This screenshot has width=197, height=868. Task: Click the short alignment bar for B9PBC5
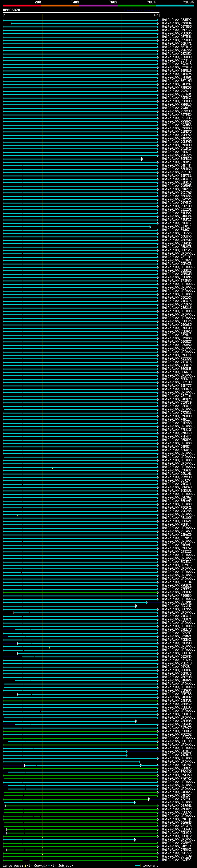(73, 159)
